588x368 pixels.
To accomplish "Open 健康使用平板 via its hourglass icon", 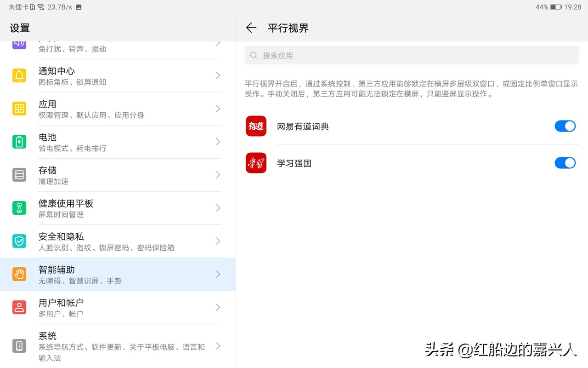I will point(19,208).
